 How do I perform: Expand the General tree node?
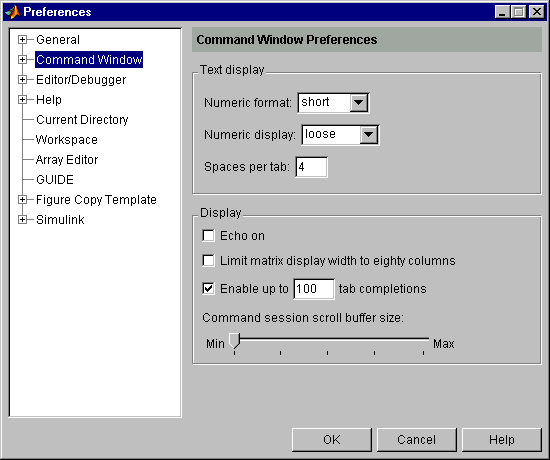[22, 40]
